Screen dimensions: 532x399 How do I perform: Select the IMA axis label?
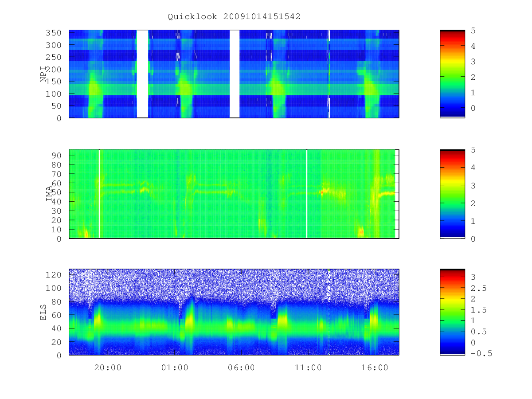click(49, 194)
